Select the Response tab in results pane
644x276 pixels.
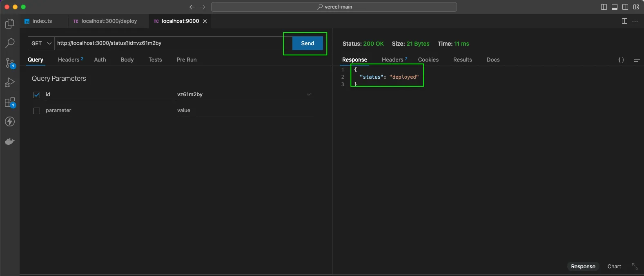click(x=354, y=60)
